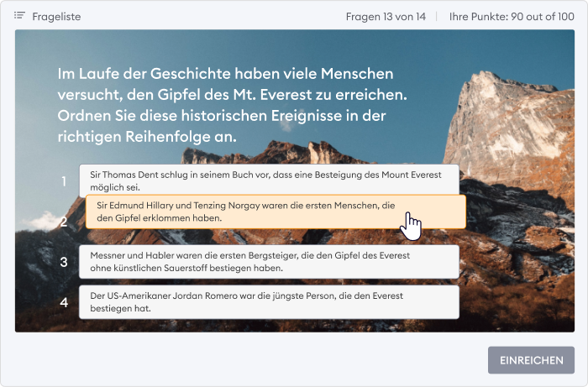Open the Frageliste list icon
The width and height of the screenshot is (588, 387).
[x=19, y=16]
